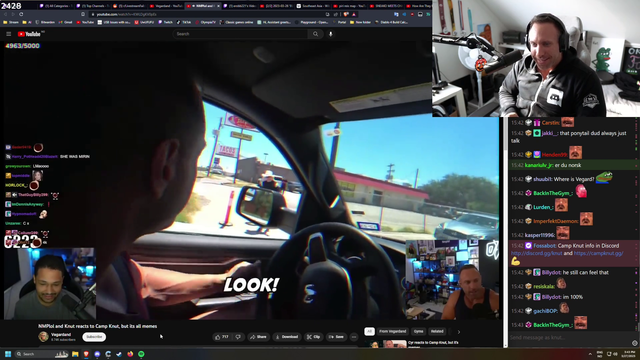Click the video player area
The image size is (640, 360).
coord(251,180)
